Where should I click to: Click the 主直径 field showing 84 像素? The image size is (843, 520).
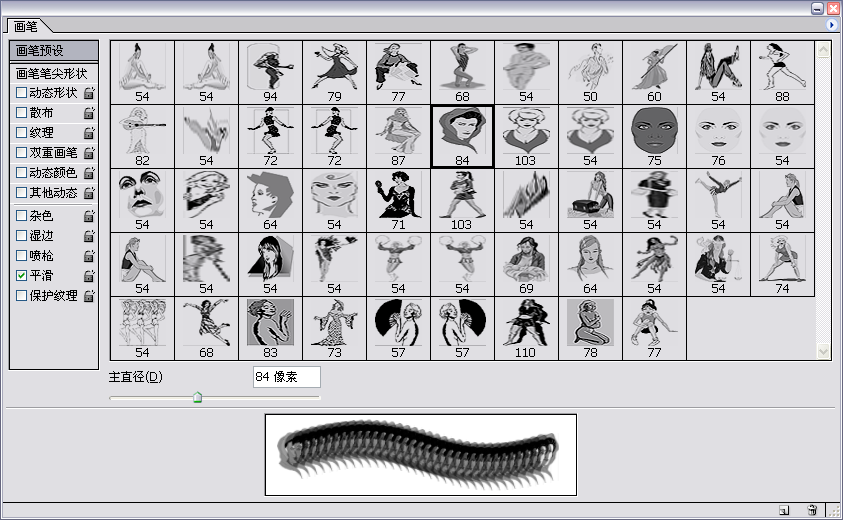[287, 377]
